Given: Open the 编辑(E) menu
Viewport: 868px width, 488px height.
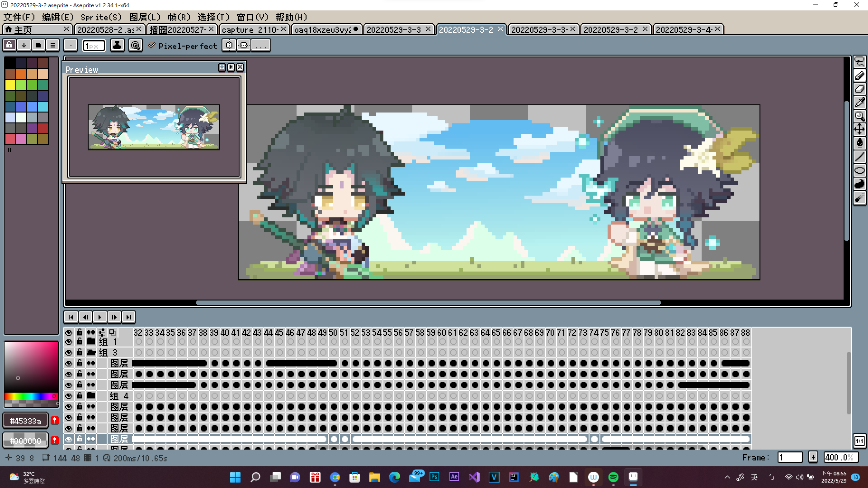Looking at the screenshot, I should click(58, 17).
